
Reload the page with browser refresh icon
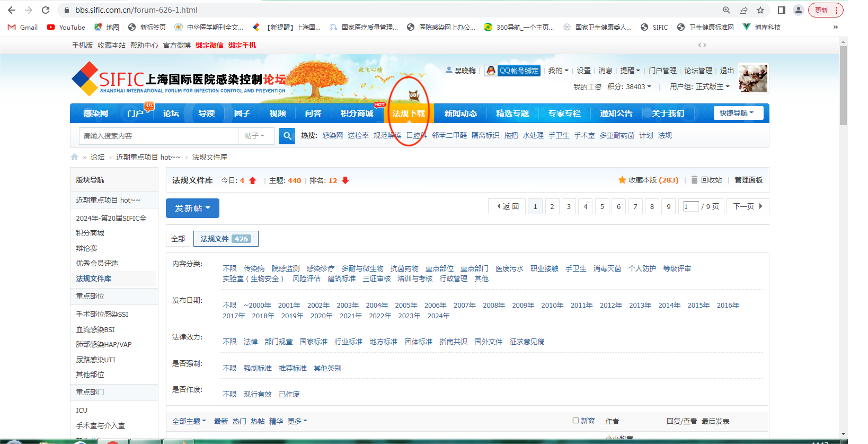pos(46,10)
